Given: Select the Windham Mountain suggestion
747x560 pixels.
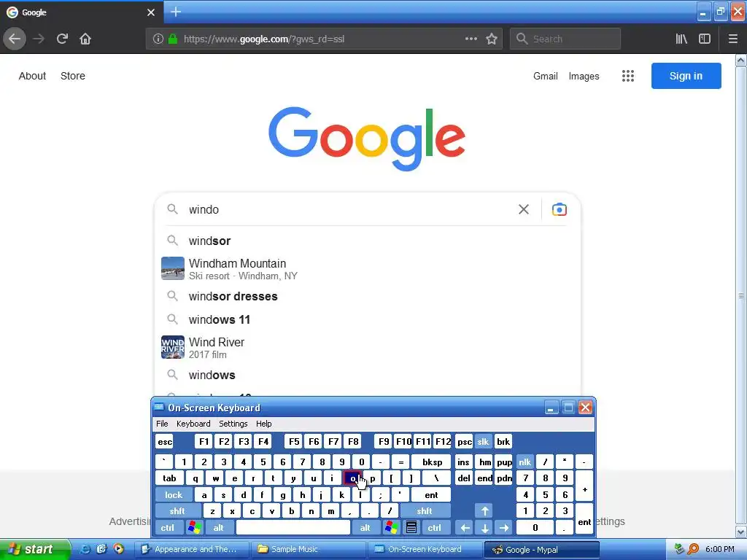Looking at the screenshot, I should pyautogui.click(x=368, y=268).
